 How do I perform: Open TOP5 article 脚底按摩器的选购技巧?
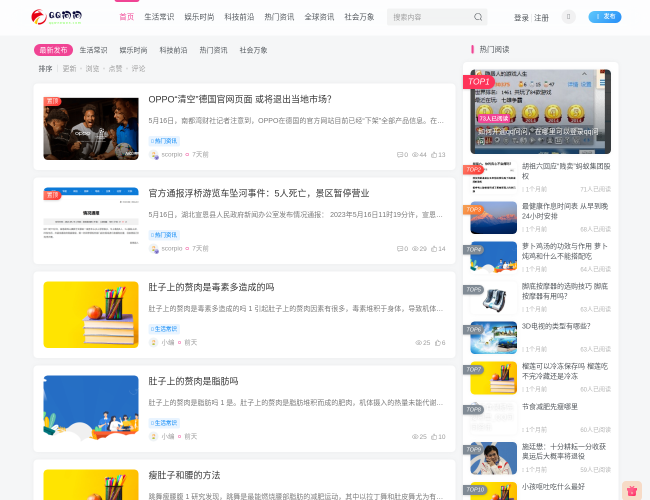point(566,291)
